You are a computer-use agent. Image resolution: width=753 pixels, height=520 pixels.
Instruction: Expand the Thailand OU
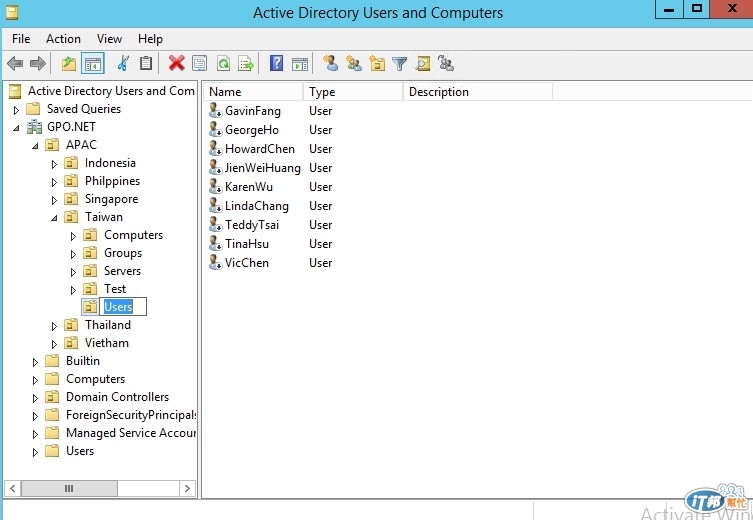tap(54, 327)
